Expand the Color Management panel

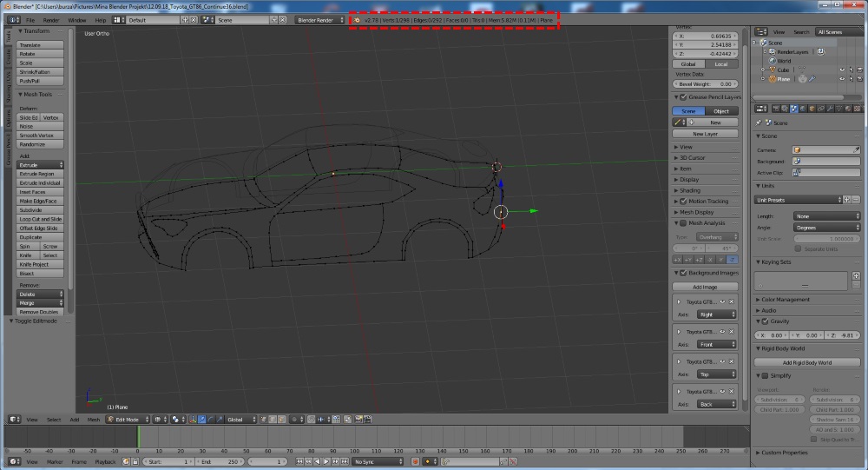pos(785,300)
